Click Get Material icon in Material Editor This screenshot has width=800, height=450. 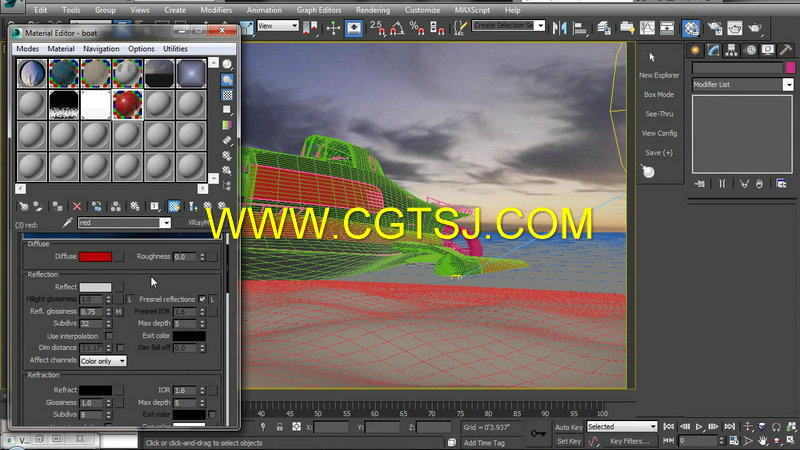click(23, 206)
